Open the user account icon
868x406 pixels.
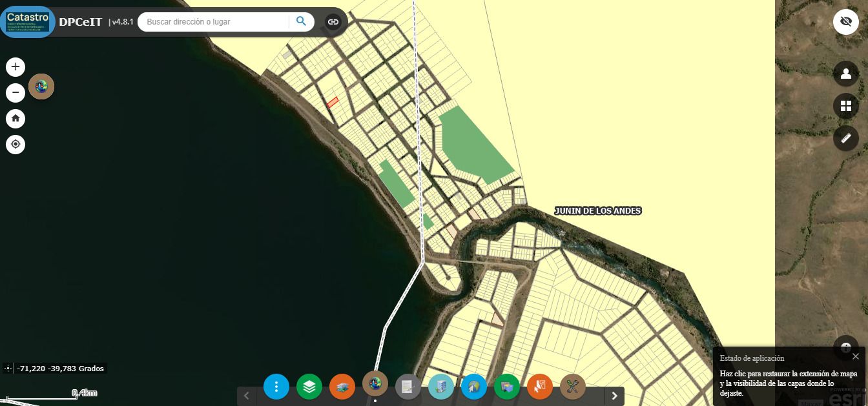click(x=846, y=74)
